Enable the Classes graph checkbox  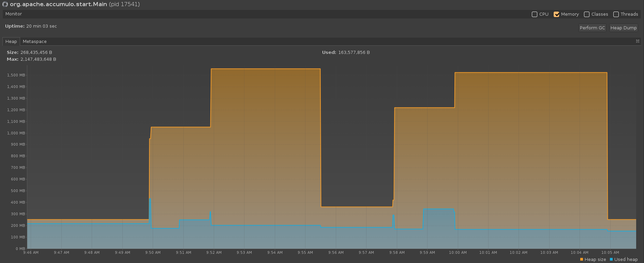point(587,14)
